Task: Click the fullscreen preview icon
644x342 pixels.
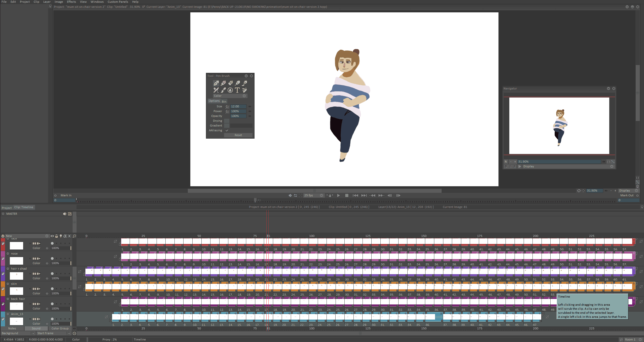Action: pyautogui.click(x=300, y=196)
